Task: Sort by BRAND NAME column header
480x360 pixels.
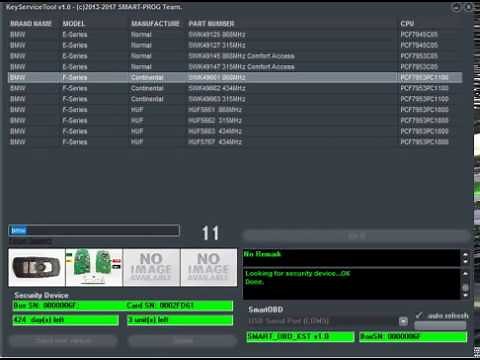Action: point(31,24)
